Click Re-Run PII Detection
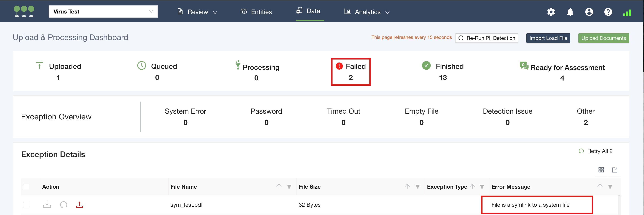 coord(486,38)
